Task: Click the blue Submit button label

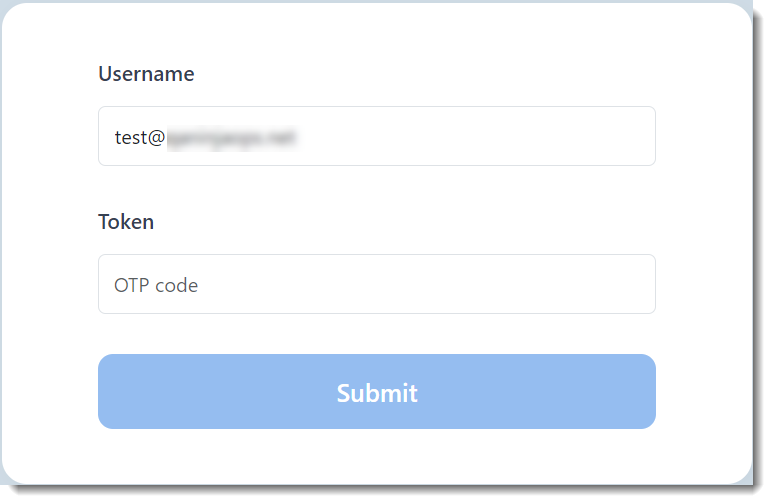Action: click(377, 393)
